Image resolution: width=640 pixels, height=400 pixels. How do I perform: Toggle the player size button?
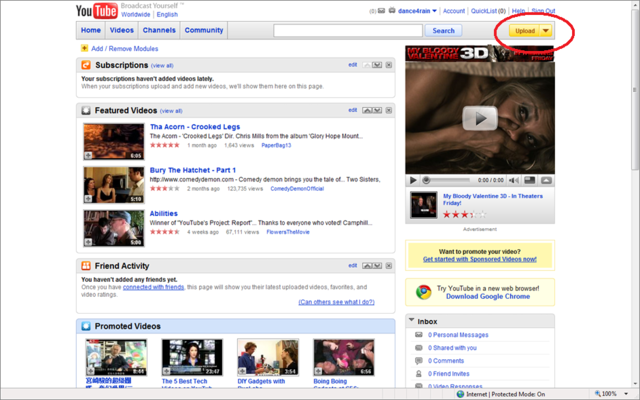pyautogui.click(x=529, y=180)
